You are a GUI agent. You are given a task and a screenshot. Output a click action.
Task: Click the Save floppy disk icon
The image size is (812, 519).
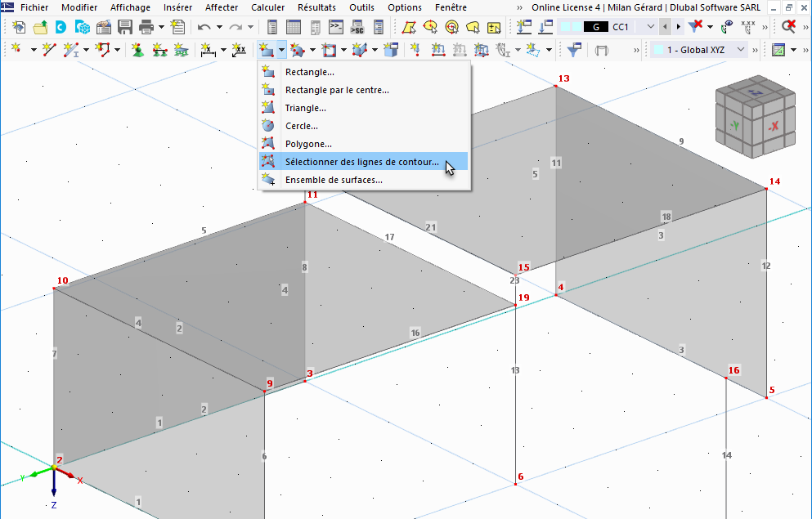pyautogui.click(x=125, y=27)
